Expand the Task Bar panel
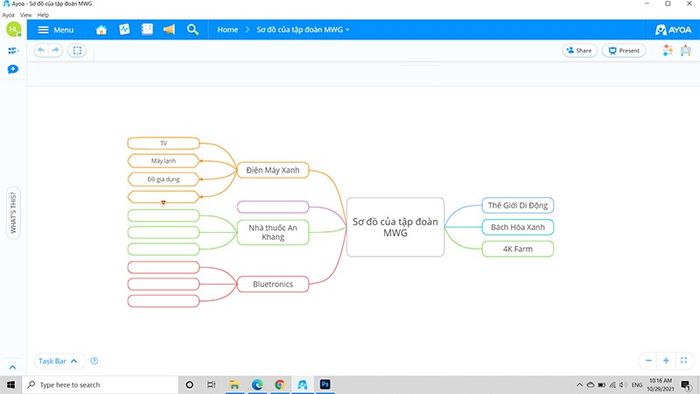 click(x=58, y=361)
